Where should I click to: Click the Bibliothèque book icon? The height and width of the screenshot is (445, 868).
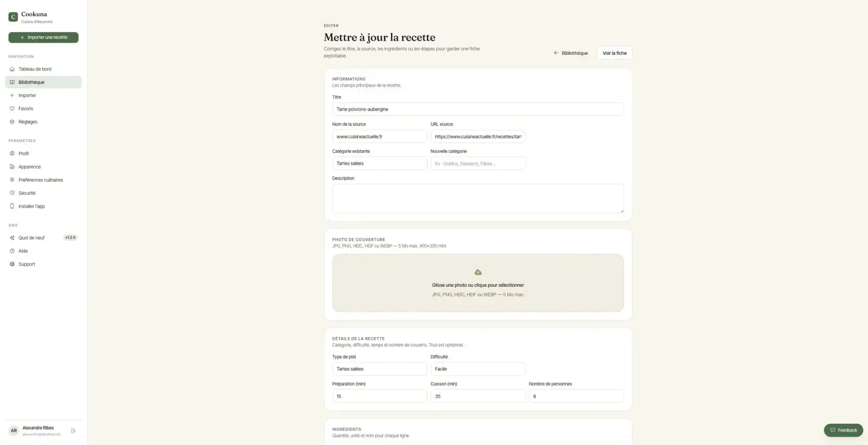coord(12,82)
